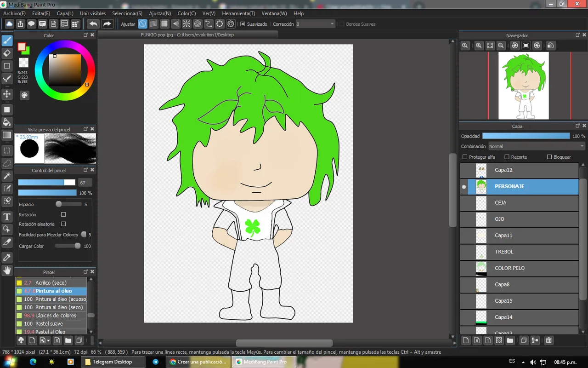Duplicate the current layer icon
The width and height of the screenshot is (588, 368).
[x=523, y=340]
